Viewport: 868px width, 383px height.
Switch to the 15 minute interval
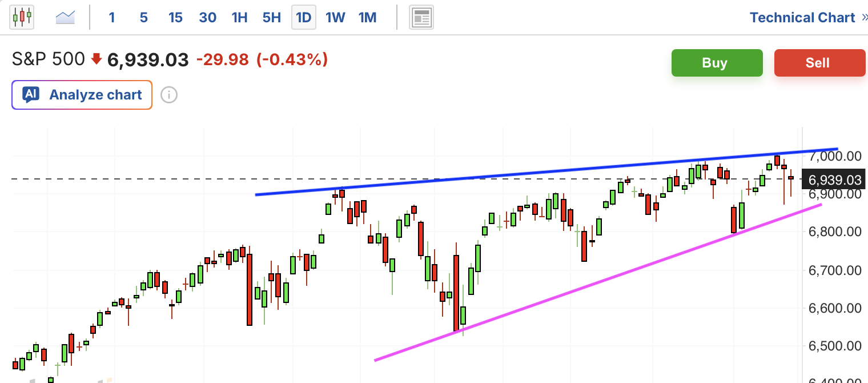[x=175, y=18]
